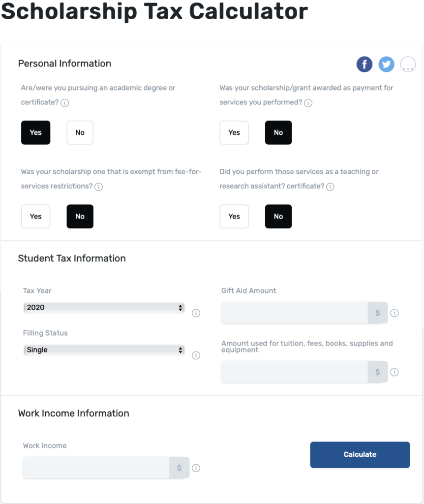Open more sharing options ellipsis icon

click(408, 64)
